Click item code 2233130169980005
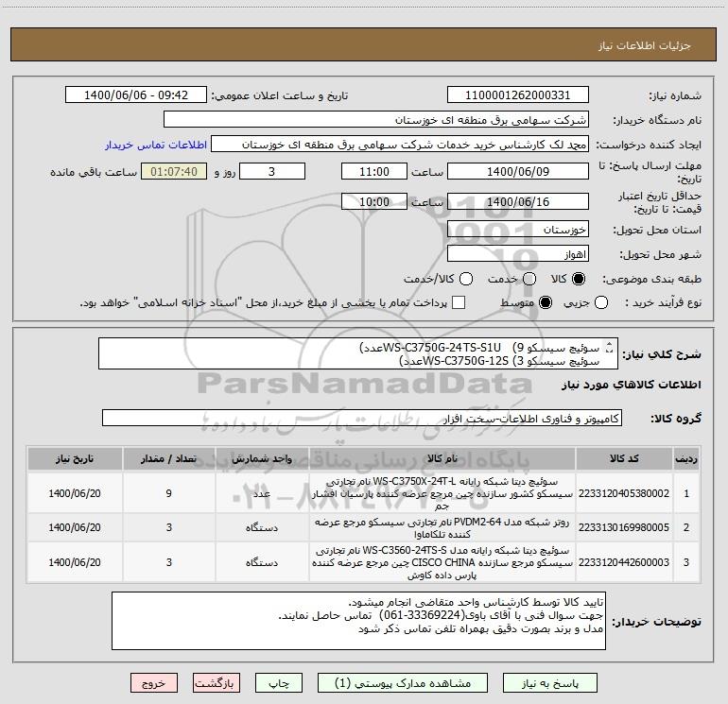 [x=624, y=527]
